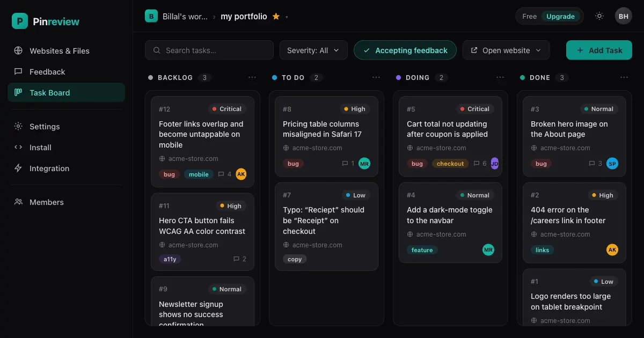Click the AK avatar on task #2
The height and width of the screenshot is (338, 644).
click(612, 250)
